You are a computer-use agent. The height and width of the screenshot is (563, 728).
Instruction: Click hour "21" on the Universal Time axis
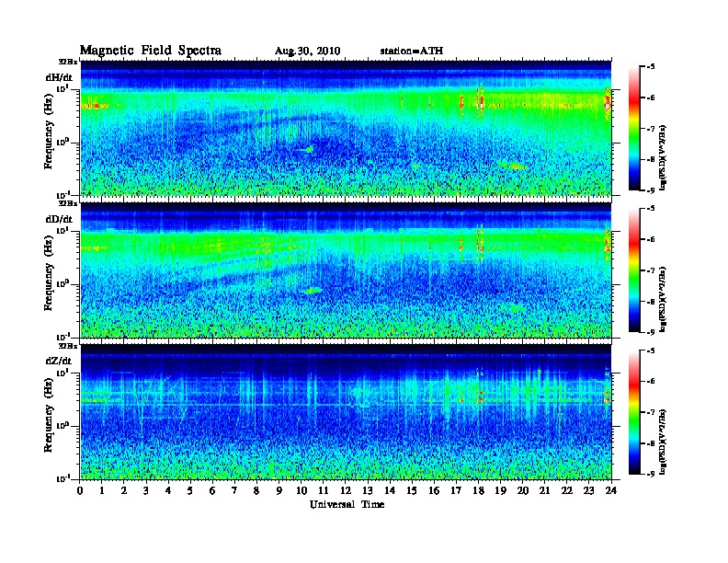pos(545,490)
